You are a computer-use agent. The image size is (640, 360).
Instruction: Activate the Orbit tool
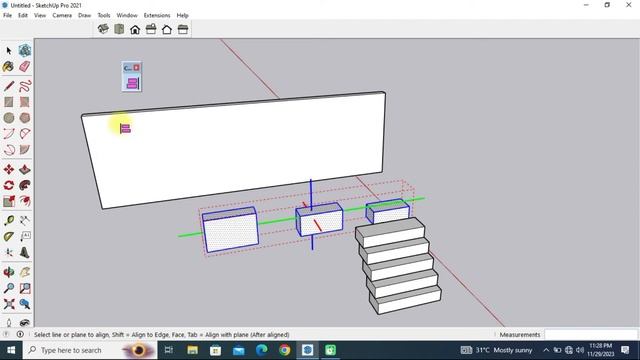pos(9,272)
